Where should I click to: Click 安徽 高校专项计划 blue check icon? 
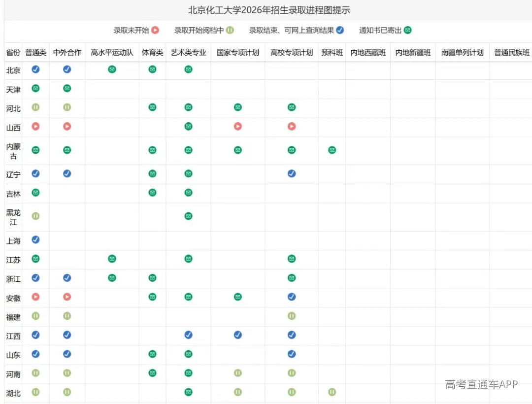292,297
